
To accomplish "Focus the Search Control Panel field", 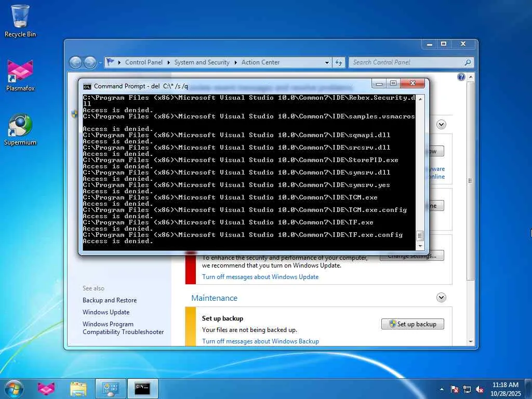I will point(406,62).
